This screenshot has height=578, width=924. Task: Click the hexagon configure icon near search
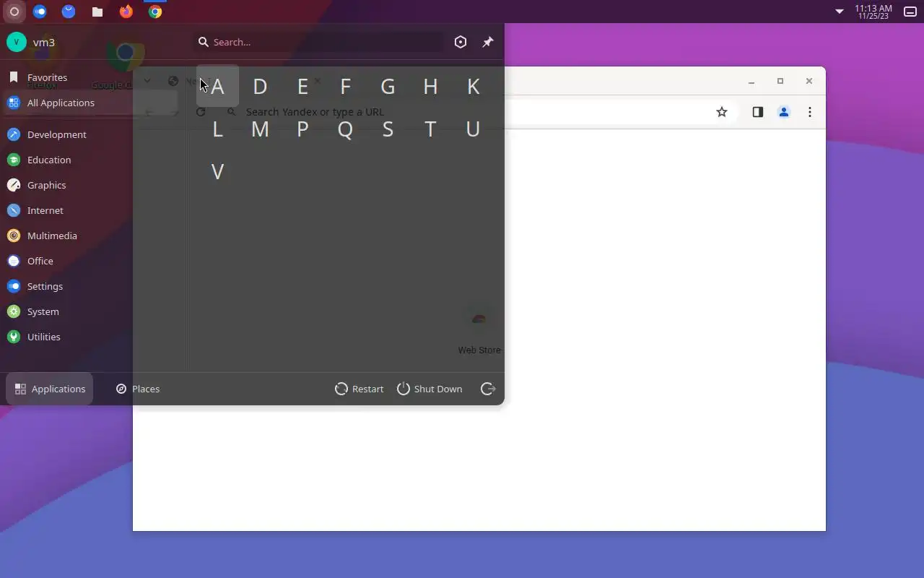(461, 42)
